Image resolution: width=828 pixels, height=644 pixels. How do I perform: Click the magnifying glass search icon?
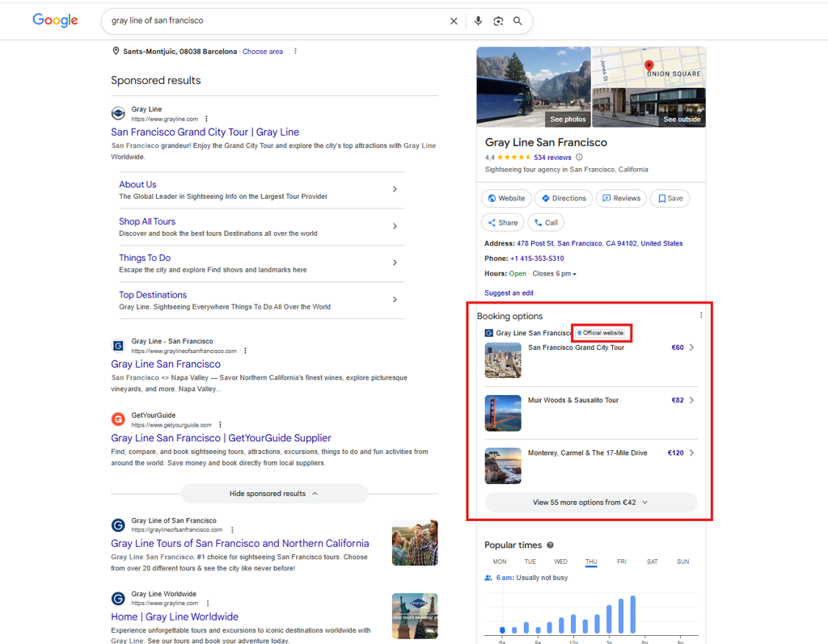[x=517, y=21]
